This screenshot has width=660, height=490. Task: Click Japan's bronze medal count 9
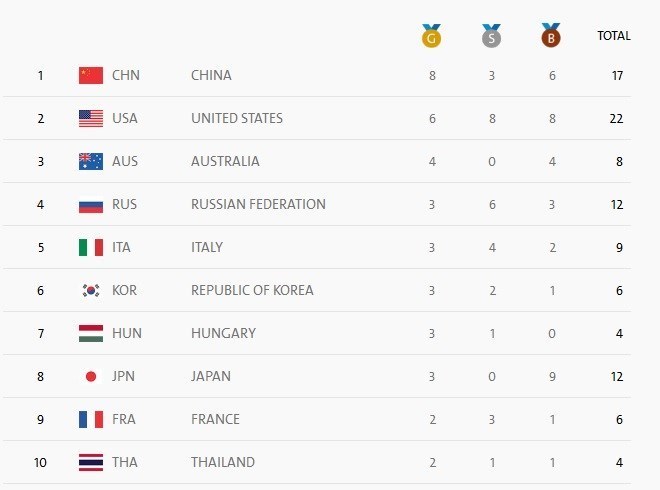click(550, 377)
